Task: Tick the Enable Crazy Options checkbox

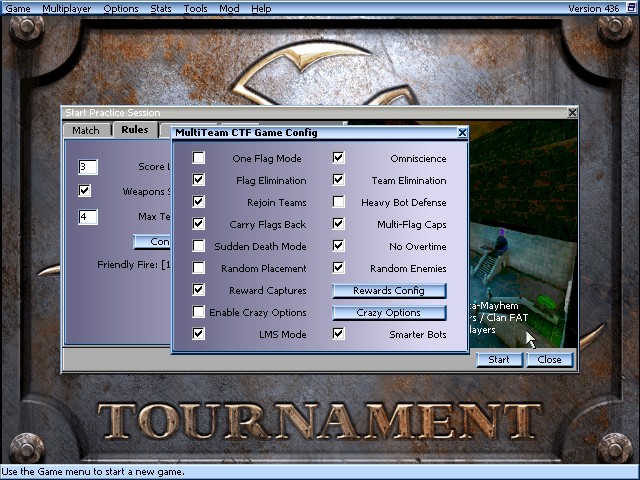Action: coord(199,312)
